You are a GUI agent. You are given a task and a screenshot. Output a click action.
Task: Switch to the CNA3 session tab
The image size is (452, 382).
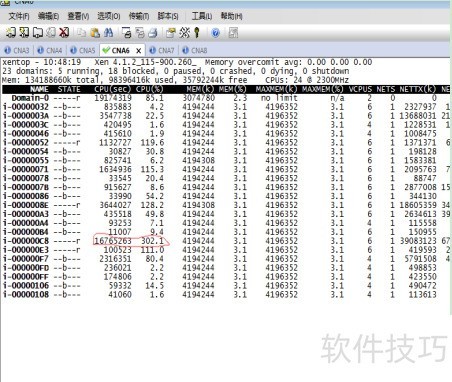pos(17,50)
